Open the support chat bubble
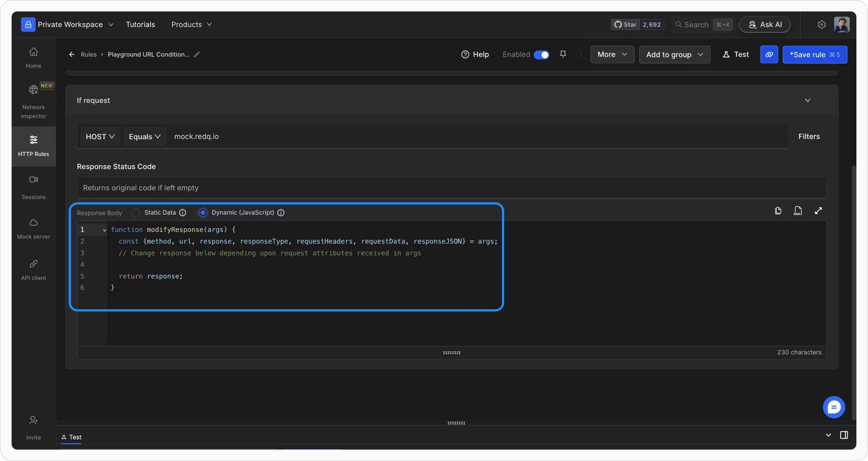Screen dimensions: 868x461 pos(834,407)
